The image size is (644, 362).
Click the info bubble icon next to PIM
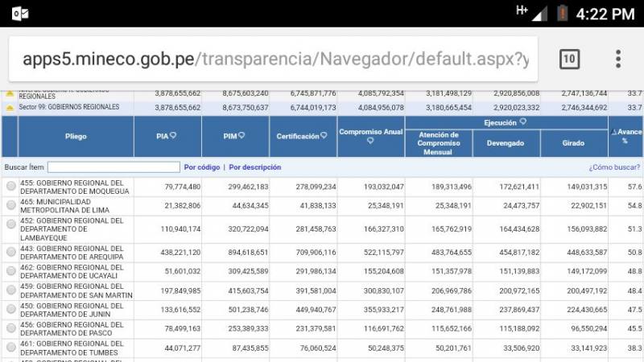pos(242,135)
